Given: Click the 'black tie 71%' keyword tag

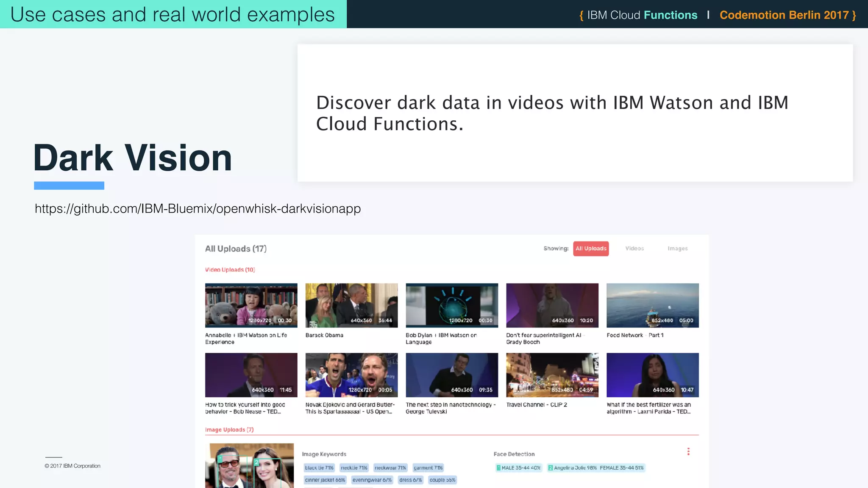Looking at the screenshot, I should (319, 468).
